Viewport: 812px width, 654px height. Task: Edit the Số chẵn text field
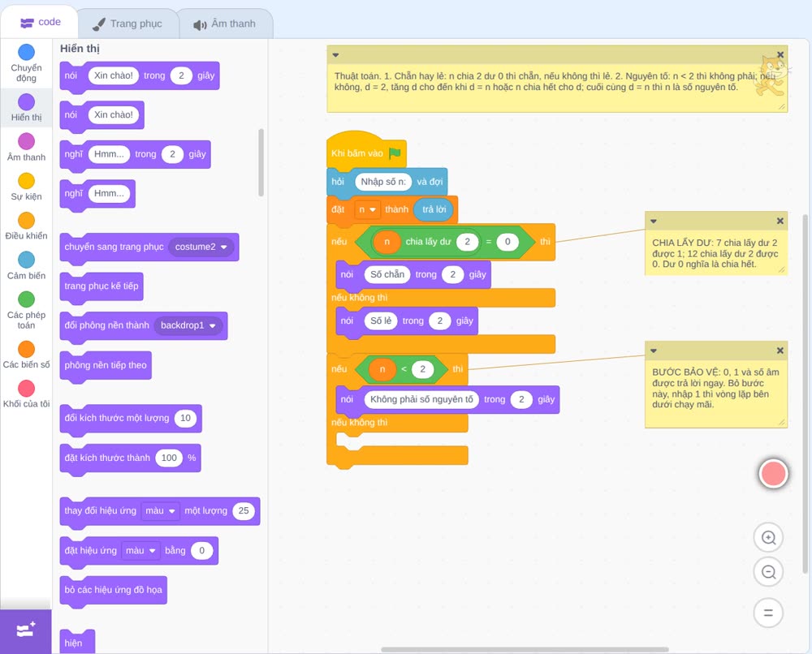click(x=387, y=275)
